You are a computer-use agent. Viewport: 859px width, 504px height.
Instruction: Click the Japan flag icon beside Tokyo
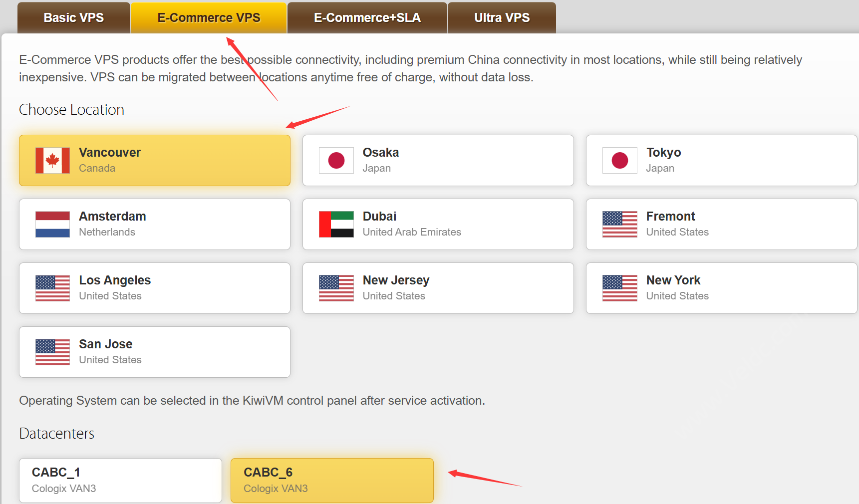coord(620,160)
